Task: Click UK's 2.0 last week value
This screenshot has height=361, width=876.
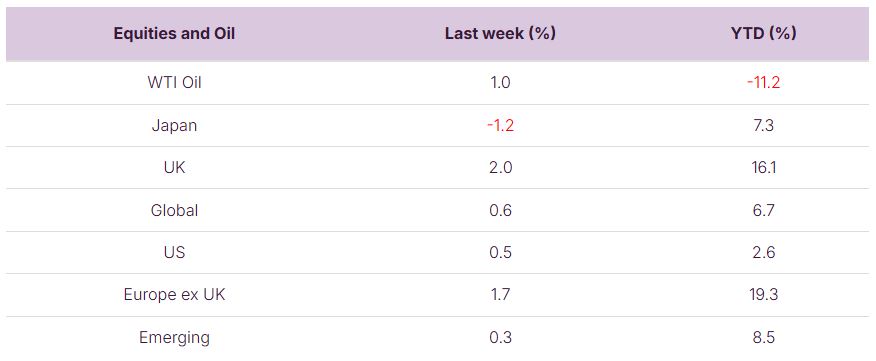Action: point(500,168)
